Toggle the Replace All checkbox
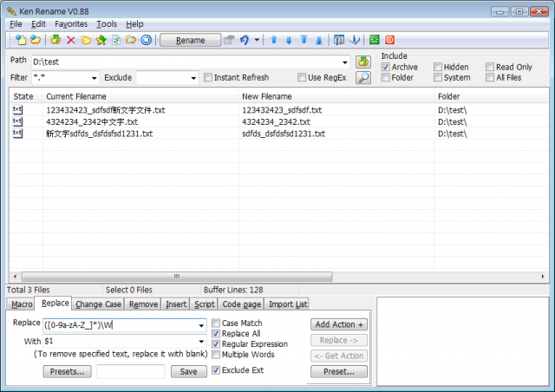 point(216,334)
